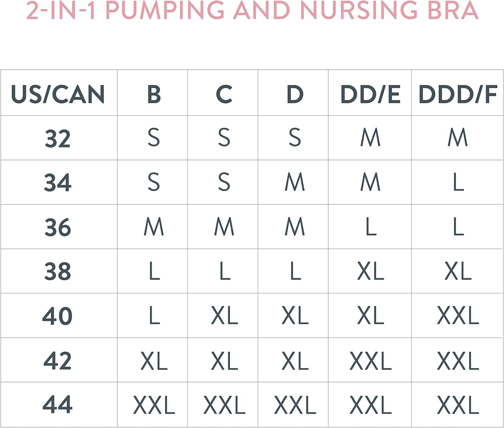Viewport: 504px width, 428px height.
Task: Click the band size 42 row label
Action: point(58,360)
